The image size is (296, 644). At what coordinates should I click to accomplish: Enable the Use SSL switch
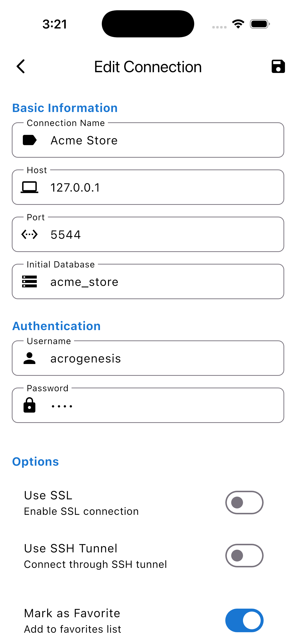(244, 503)
